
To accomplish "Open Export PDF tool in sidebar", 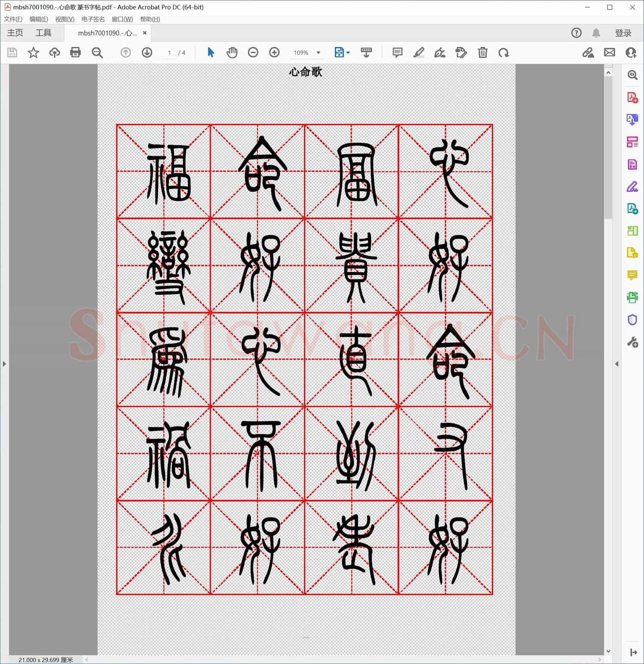I will 632,119.
